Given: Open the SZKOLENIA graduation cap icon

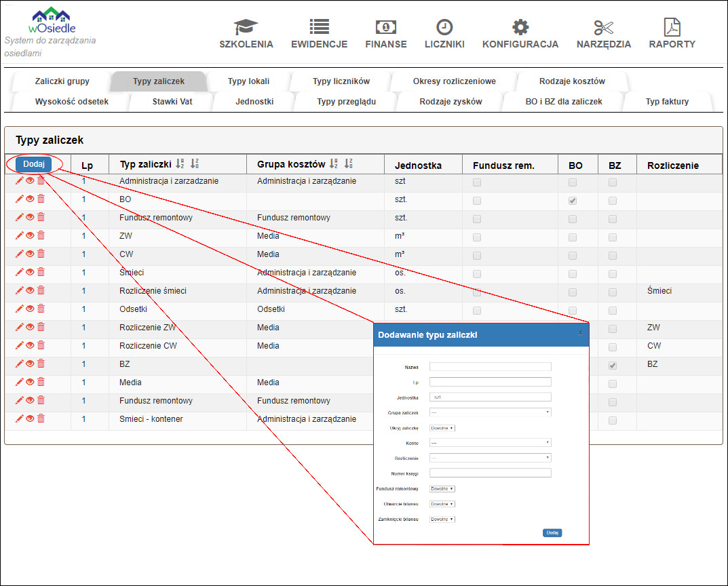Looking at the screenshot, I should pyautogui.click(x=246, y=27).
